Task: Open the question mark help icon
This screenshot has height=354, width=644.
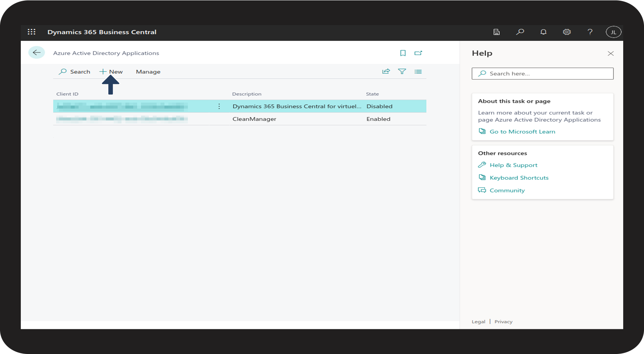Action: pos(590,32)
